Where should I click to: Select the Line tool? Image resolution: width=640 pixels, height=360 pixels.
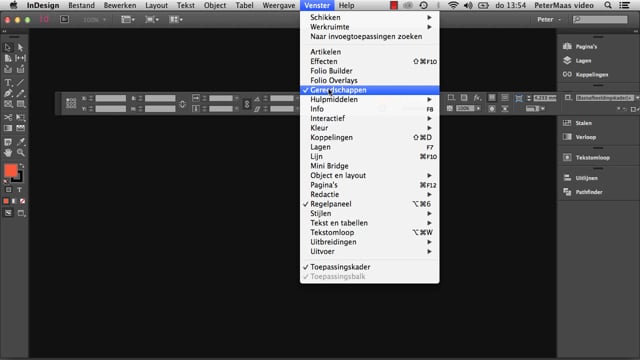[x=20, y=82]
